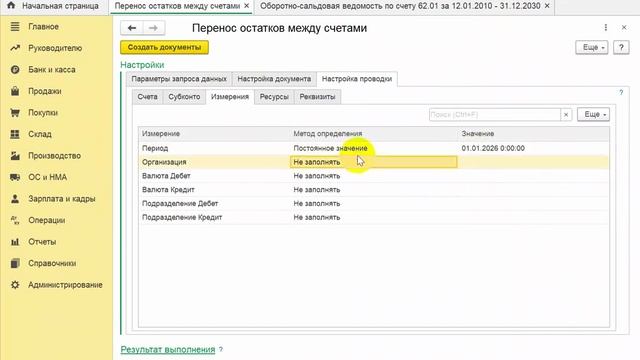Click the Банк и касса icon

pos(15,70)
